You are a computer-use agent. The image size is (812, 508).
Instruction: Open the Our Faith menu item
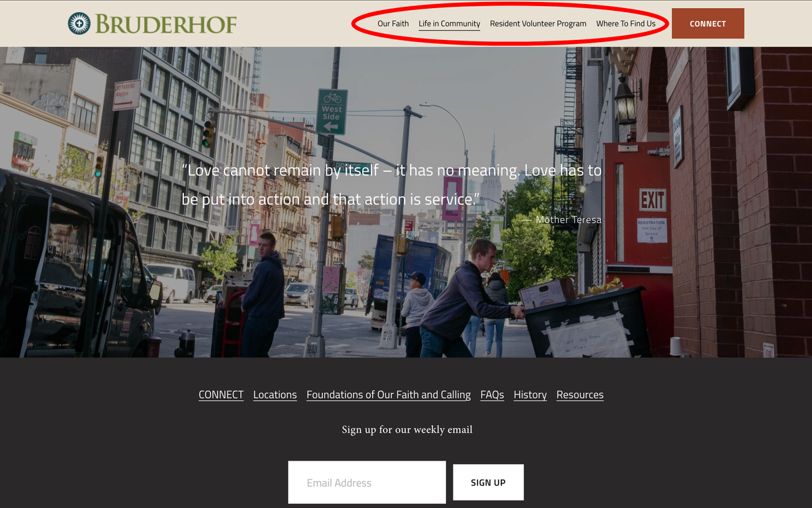coord(393,24)
